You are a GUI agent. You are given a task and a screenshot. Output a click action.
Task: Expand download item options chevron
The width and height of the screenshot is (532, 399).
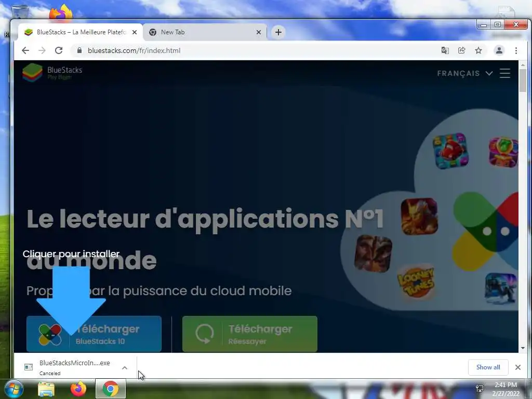point(125,368)
